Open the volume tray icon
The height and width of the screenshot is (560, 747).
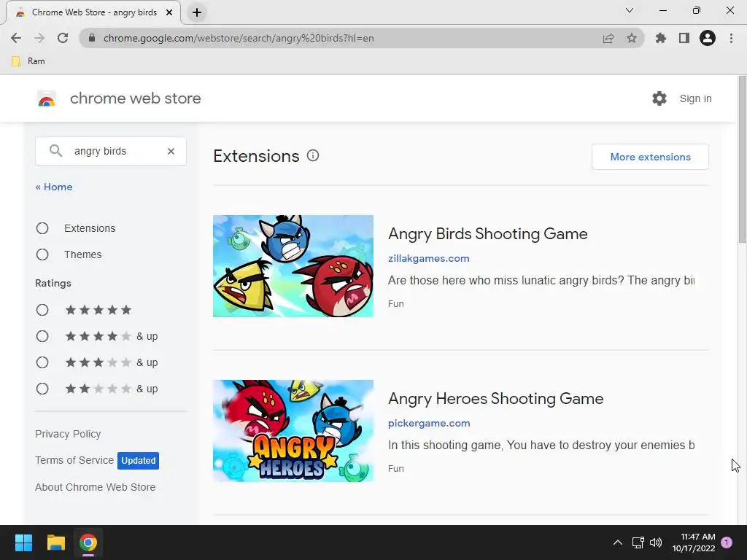point(656,542)
